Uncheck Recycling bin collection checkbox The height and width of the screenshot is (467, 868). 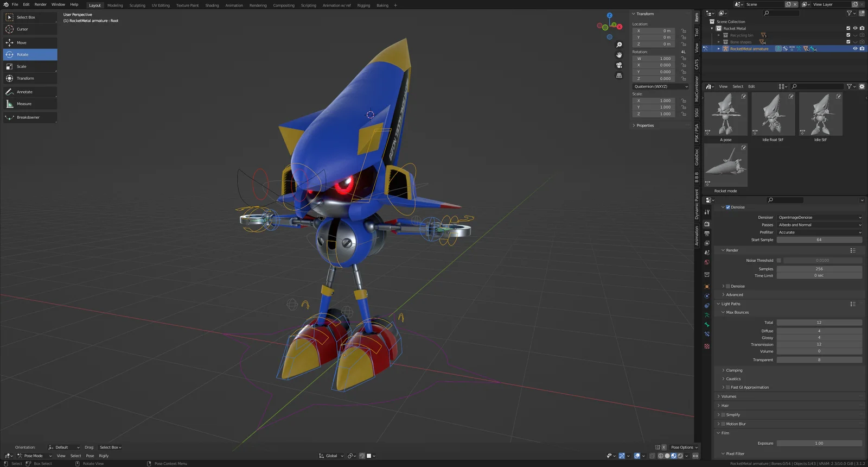(848, 35)
